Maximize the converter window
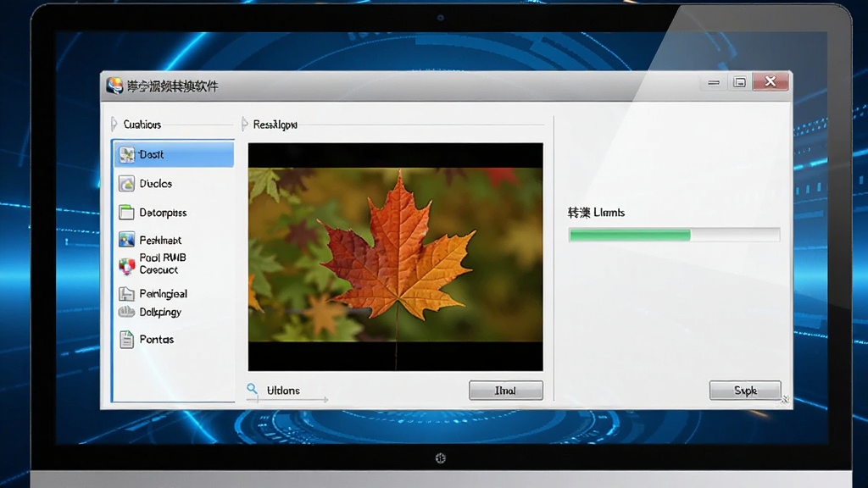The height and width of the screenshot is (488, 868). coord(739,82)
